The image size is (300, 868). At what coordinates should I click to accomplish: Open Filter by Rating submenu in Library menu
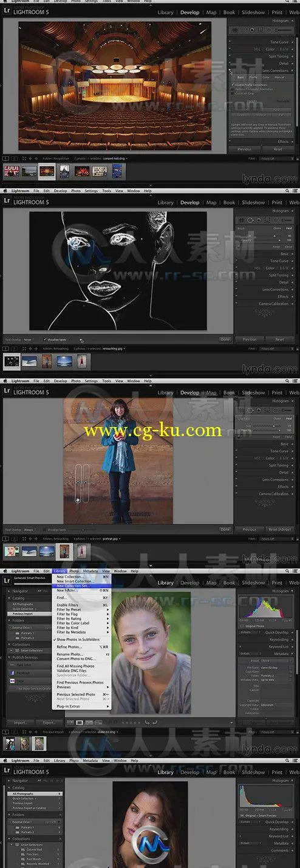(82, 619)
